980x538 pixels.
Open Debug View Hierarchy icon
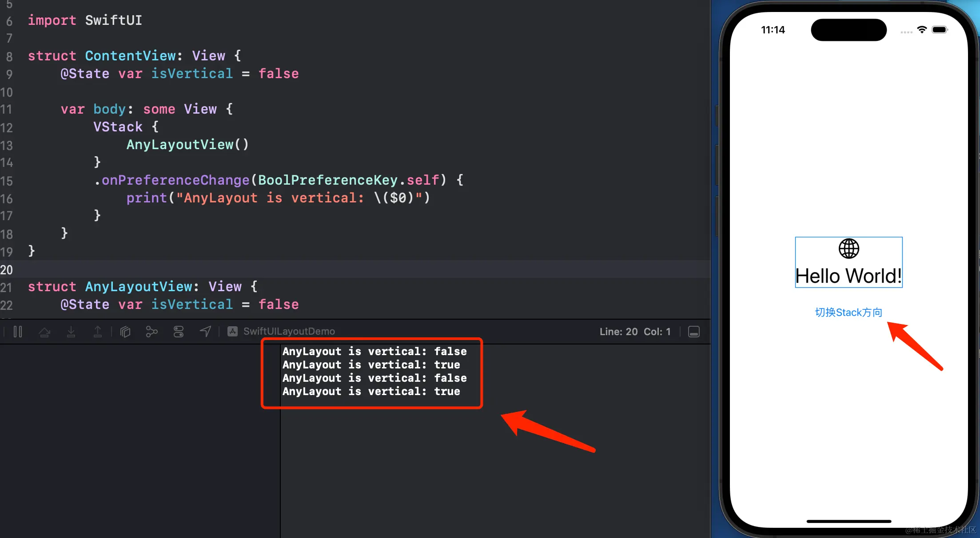[x=125, y=332]
